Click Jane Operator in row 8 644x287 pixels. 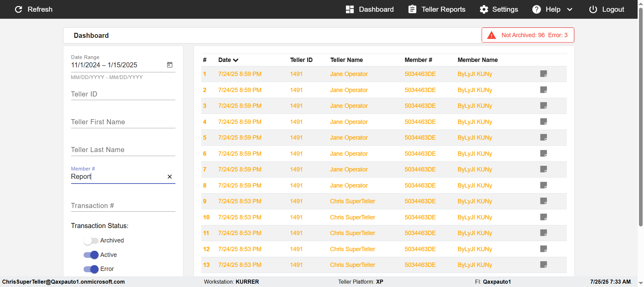[x=349, y=186]
